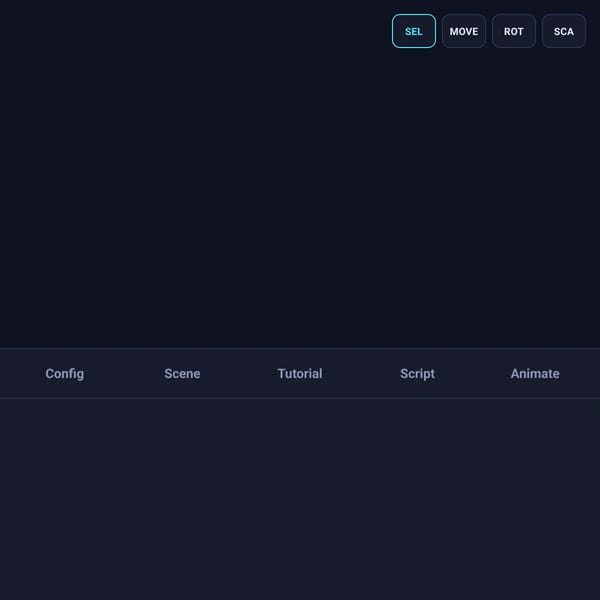Show the Tutorial tab
The width and height of the screenshot is (600, 600).
click(300, 373)
